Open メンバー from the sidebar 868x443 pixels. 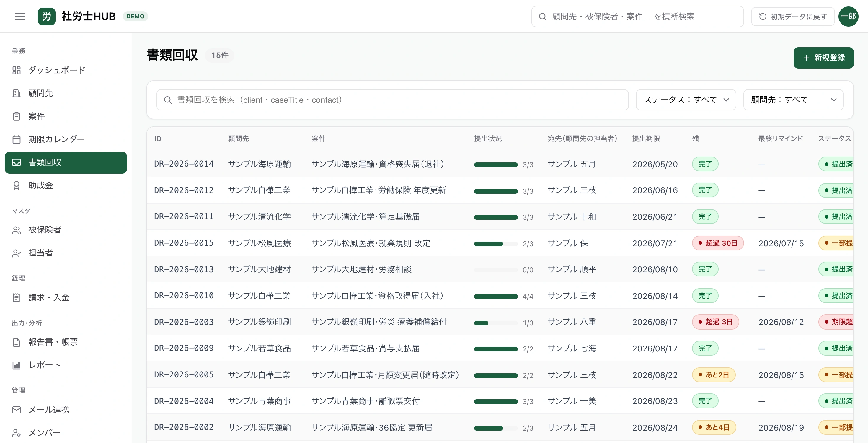[x=66, y=433]
